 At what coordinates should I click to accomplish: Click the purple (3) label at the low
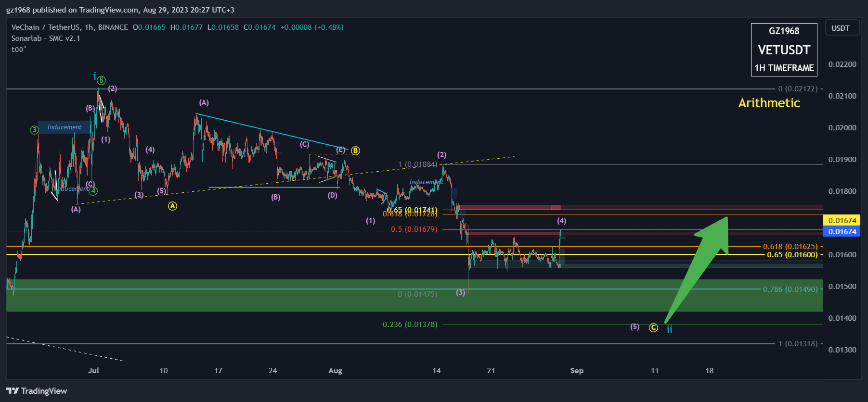[x=461, y=292]
